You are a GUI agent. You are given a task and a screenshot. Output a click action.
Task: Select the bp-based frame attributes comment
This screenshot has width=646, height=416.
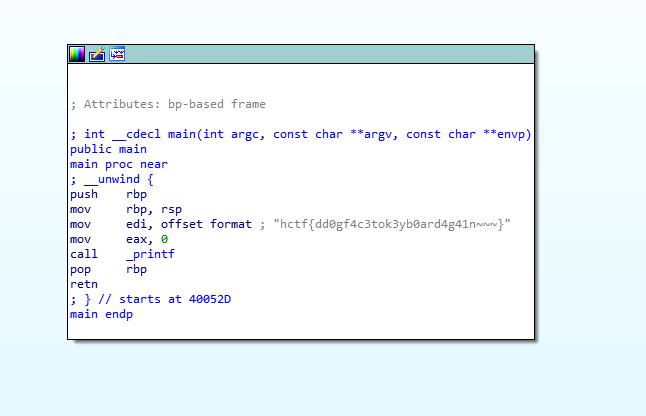tap(168, 104)
